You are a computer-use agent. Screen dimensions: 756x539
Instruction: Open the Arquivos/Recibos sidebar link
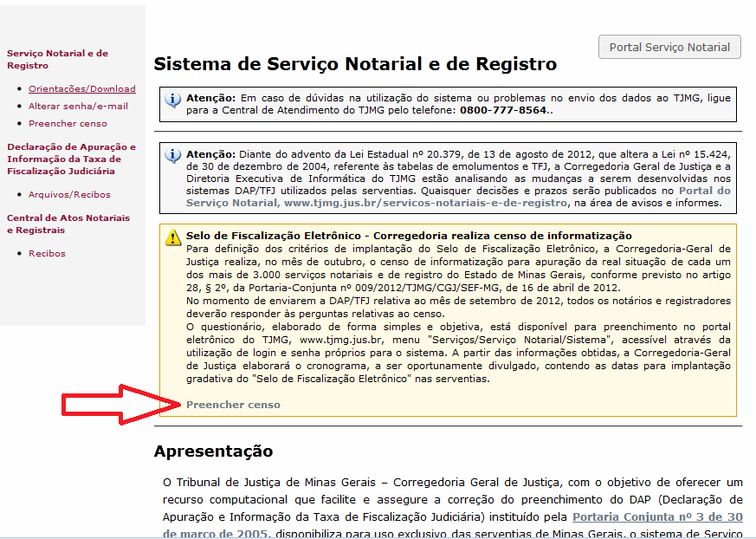(x=69, y=194)
